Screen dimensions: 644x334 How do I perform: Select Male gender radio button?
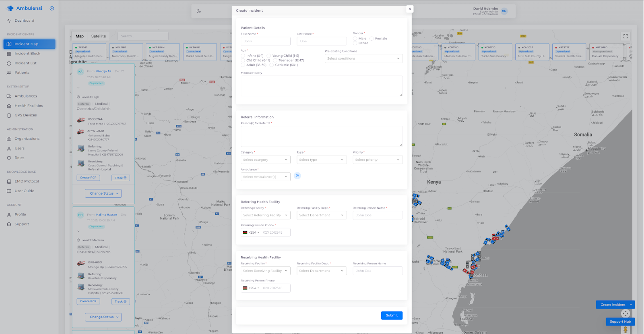click(355, 39)
